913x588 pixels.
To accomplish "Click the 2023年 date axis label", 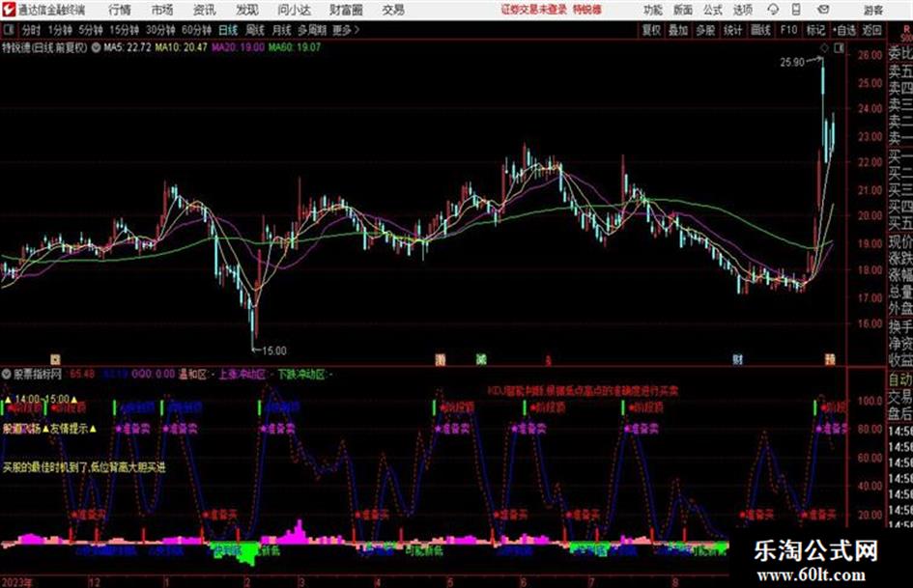I will 18,581.
